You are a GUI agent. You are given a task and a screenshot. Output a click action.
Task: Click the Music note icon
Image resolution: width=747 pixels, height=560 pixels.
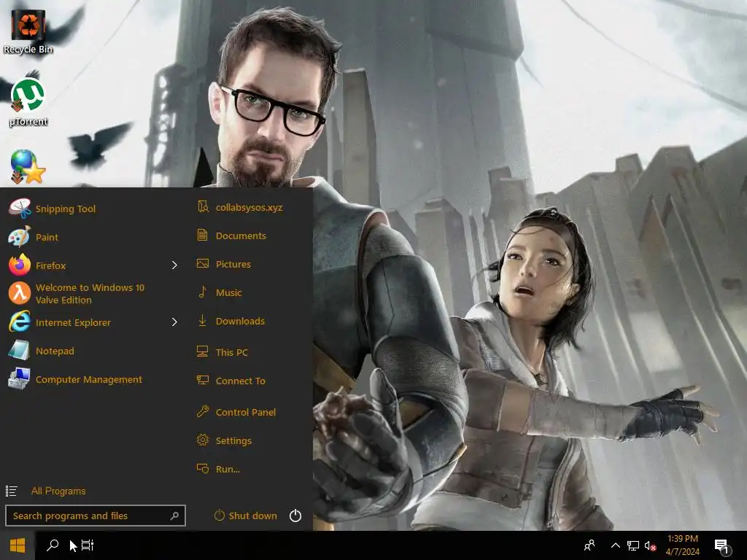click(203, 292)
